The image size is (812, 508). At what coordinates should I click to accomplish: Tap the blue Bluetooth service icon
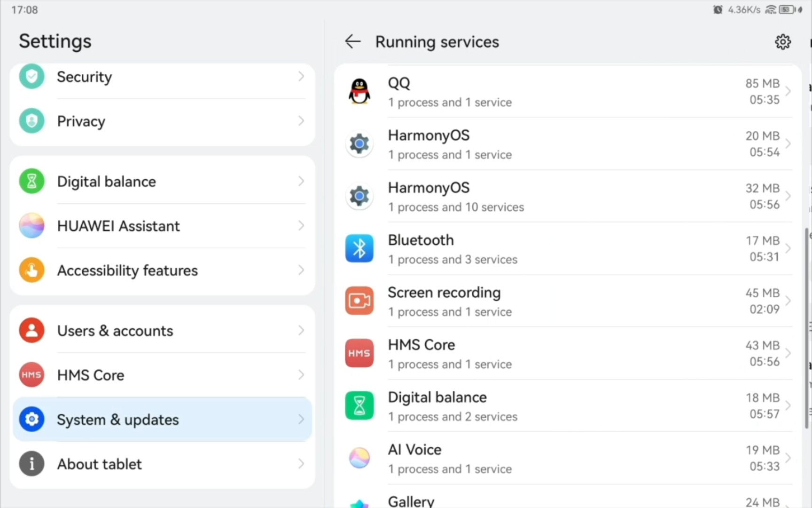point(359,248)
